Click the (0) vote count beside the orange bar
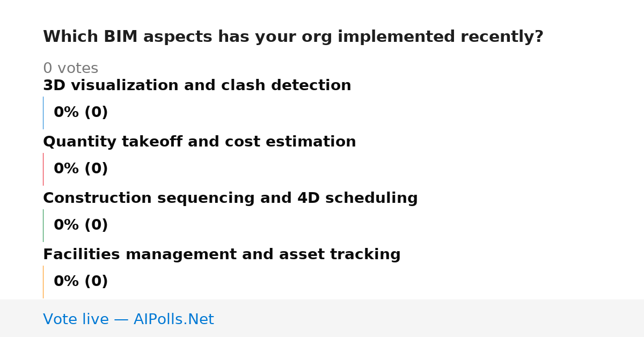The width and height of the screenshot is (644, 337). 96,282
